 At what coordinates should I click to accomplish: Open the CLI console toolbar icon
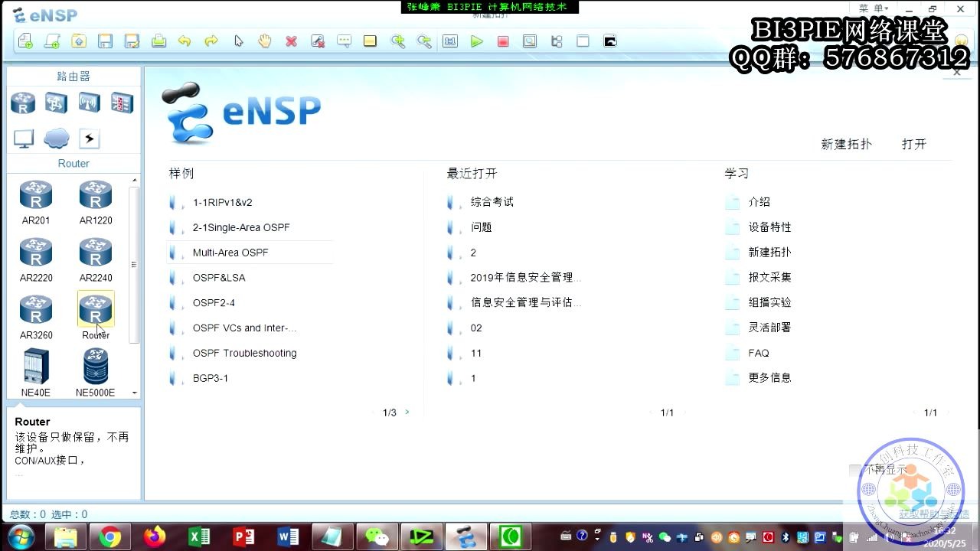coord(610,41)
